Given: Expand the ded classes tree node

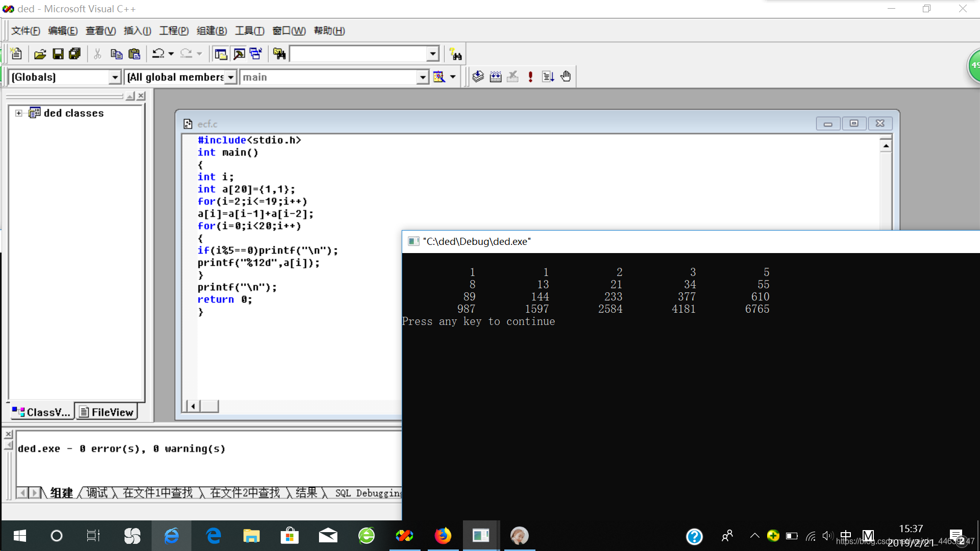Looking at the screenshot, I should (x=19, y=113).
